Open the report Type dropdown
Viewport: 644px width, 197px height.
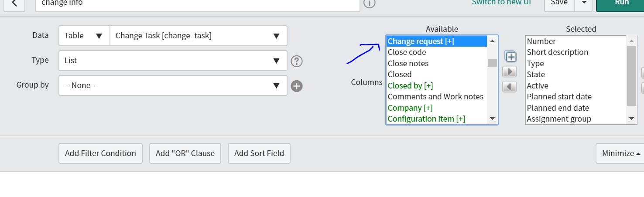point(173,61)
